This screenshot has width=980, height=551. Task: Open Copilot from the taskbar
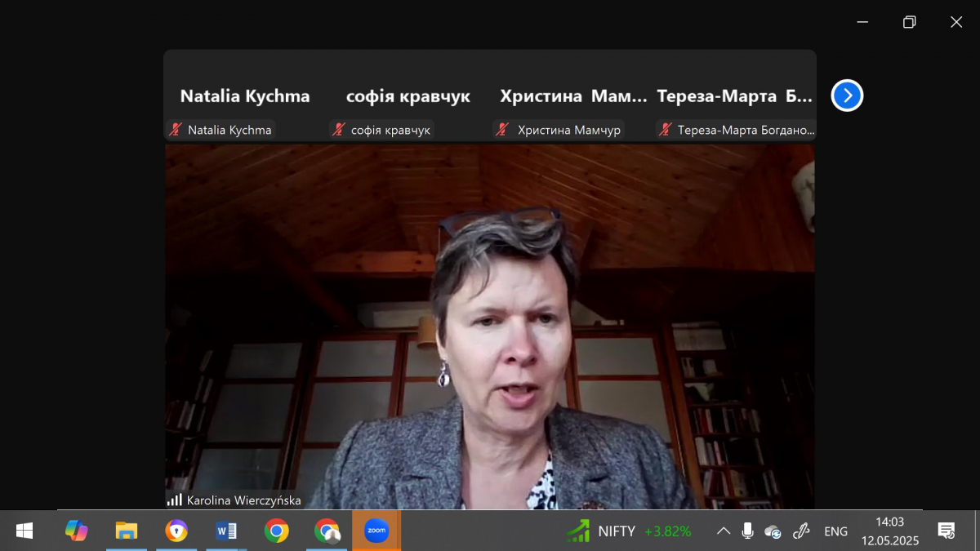click(77, 531)
